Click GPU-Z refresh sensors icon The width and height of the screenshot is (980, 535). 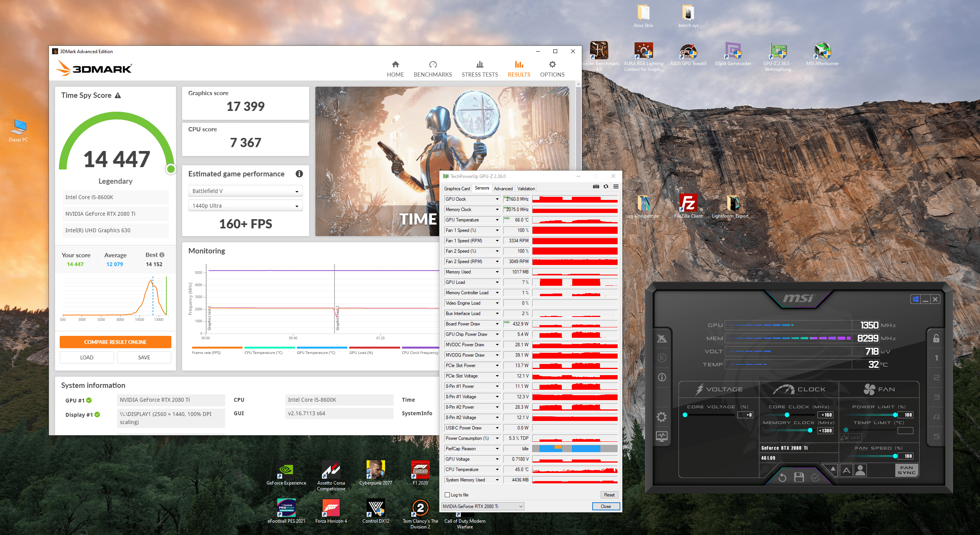[606, 187]
